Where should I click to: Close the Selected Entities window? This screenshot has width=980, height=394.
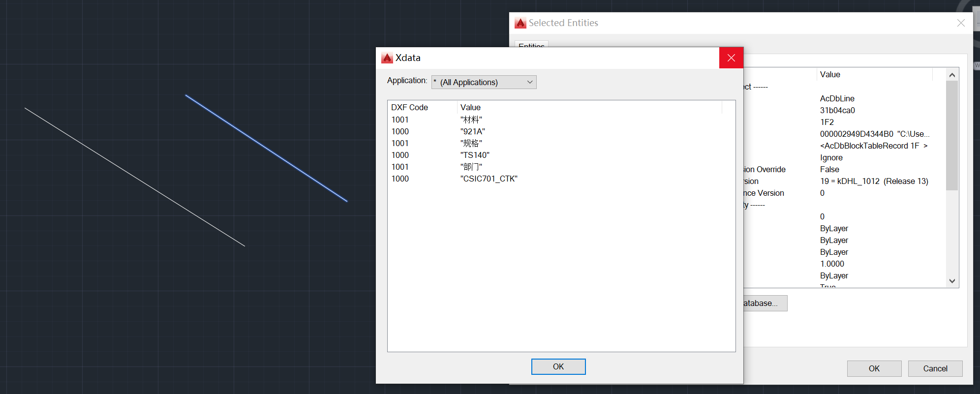[961, 23]
